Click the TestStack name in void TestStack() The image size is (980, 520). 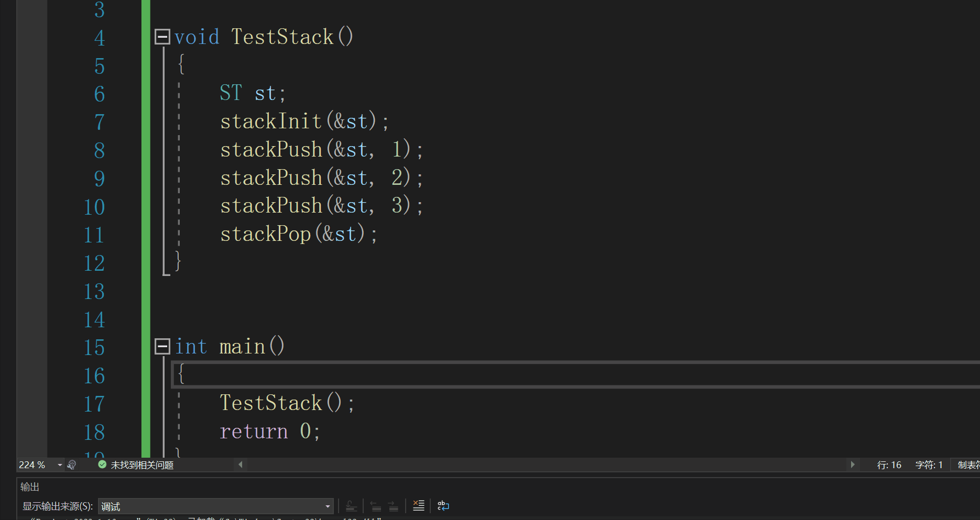click(282, 37)
